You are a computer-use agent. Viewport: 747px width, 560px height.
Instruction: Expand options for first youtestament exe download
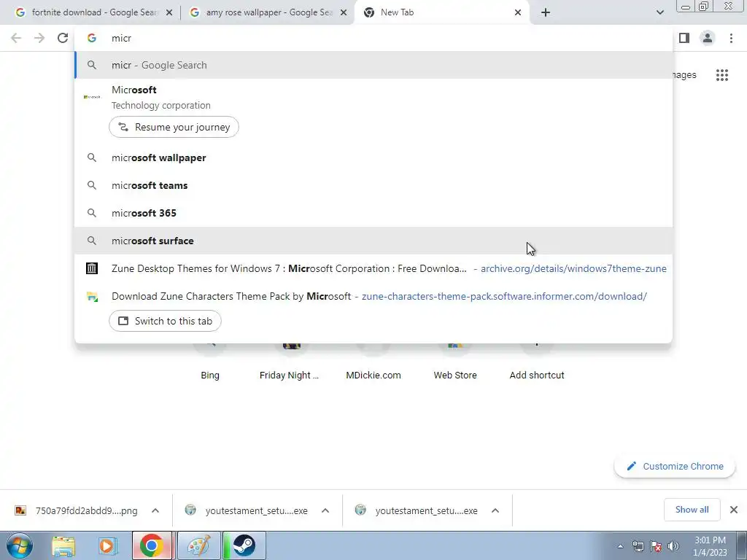pyautogui.click(x=325, y=510)
